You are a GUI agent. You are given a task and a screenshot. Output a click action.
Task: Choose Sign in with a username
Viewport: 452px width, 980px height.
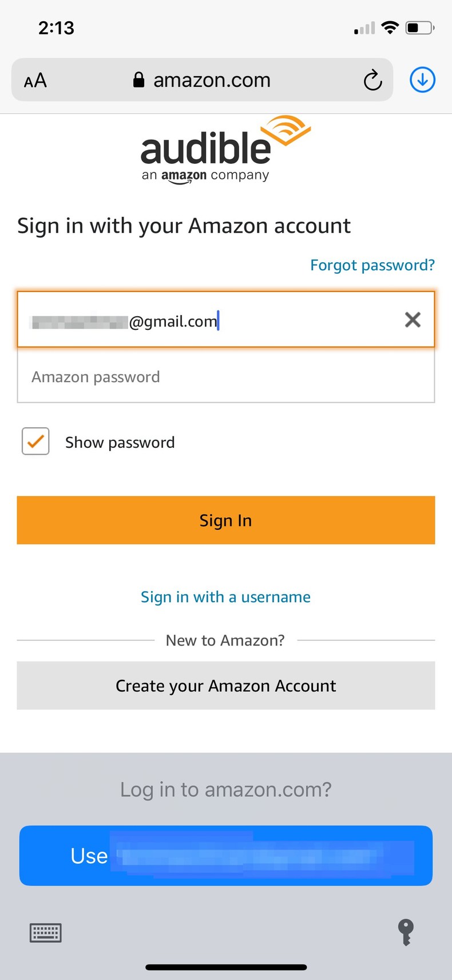coord(225,597)
